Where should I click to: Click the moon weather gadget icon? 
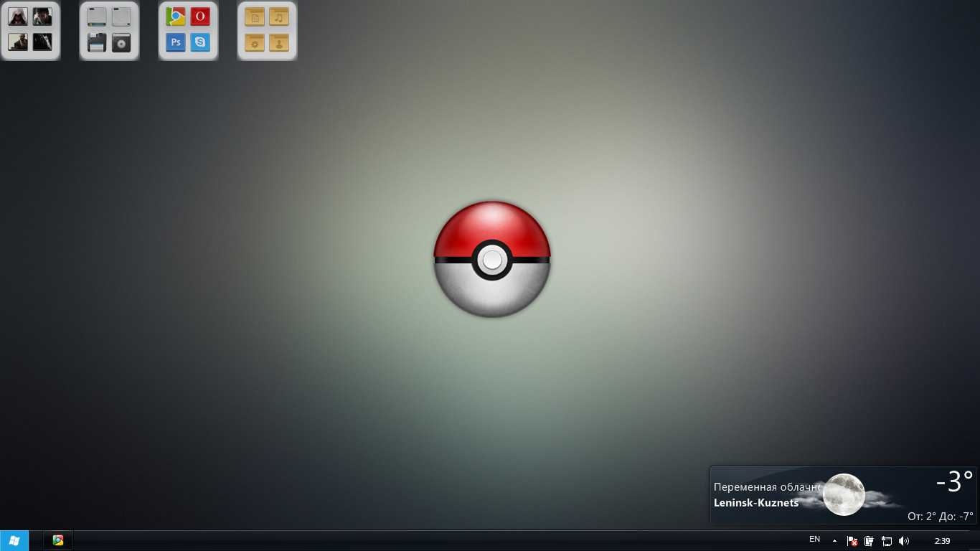(x=844, y=494)
